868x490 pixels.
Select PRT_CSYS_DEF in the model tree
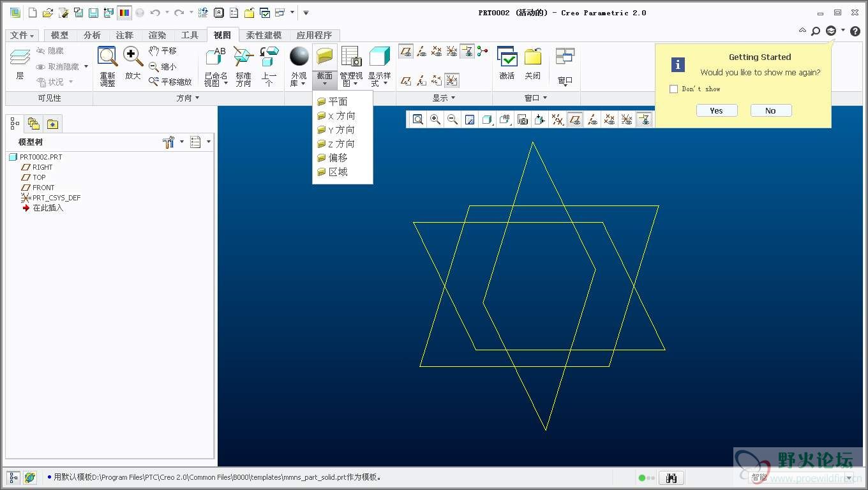pos(51,198)
